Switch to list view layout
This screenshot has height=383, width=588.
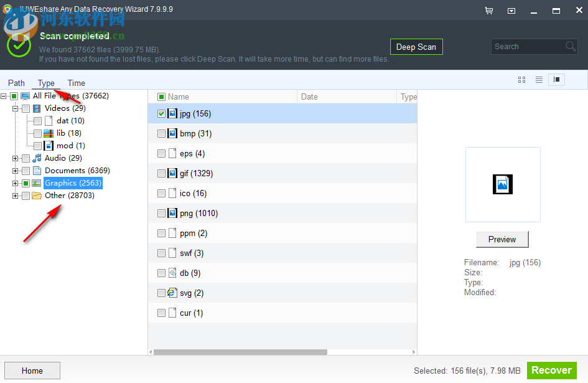point(538,80)
